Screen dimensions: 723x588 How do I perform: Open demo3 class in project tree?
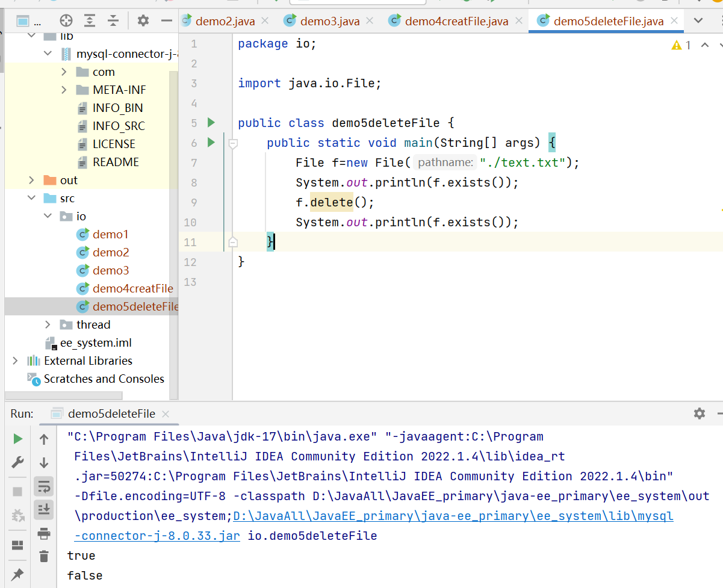click(x=111, y=270)
